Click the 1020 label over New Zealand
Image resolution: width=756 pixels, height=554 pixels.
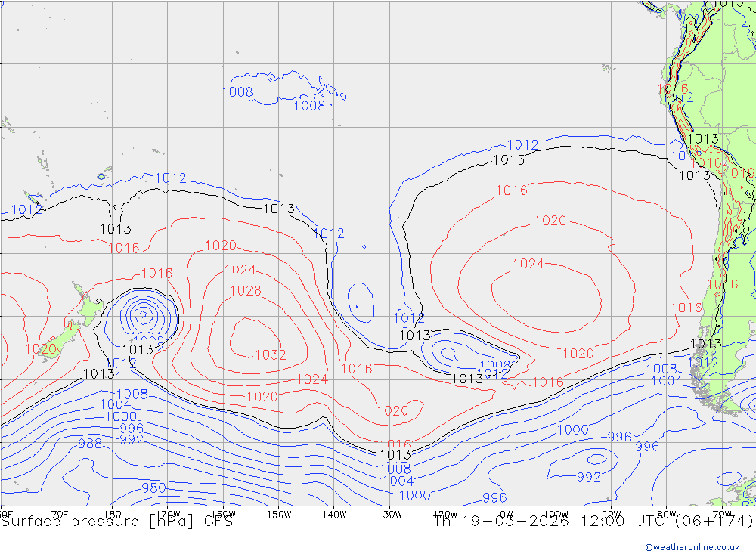(x=41, y=349)
